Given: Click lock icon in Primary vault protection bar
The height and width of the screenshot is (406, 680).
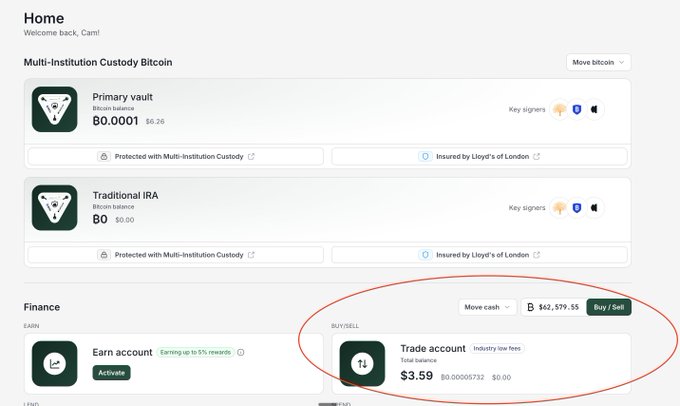Looking at the screenshot, I should pyautogui.click(x=104, y=157).
